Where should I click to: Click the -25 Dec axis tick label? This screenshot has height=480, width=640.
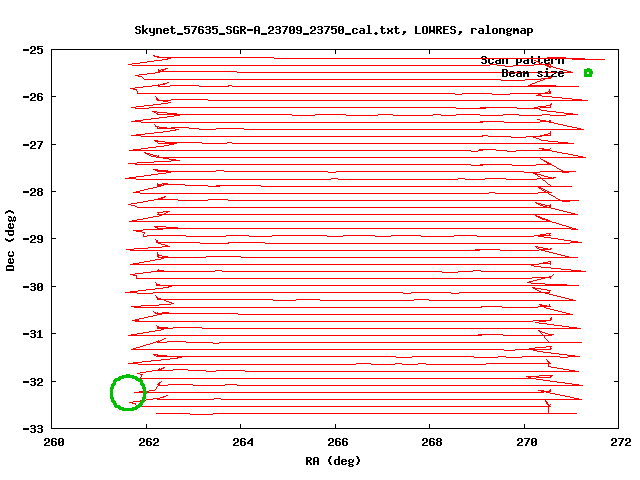pos(33,50)
